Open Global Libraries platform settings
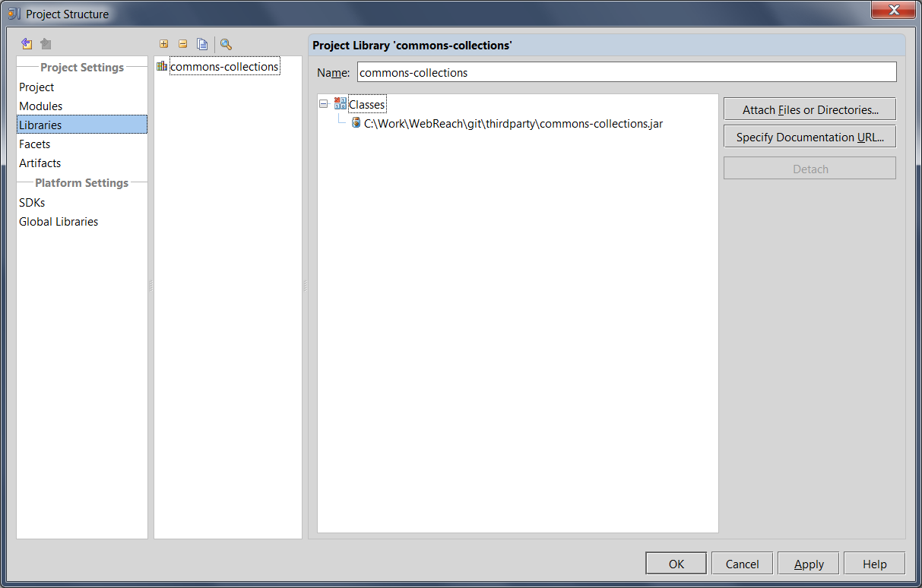922x588 pixels. click(59, 222)
